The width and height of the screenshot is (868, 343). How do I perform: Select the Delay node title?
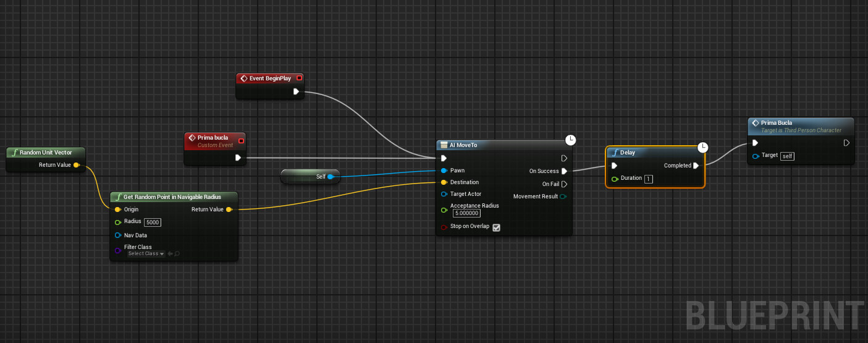(x=628, y=153)
